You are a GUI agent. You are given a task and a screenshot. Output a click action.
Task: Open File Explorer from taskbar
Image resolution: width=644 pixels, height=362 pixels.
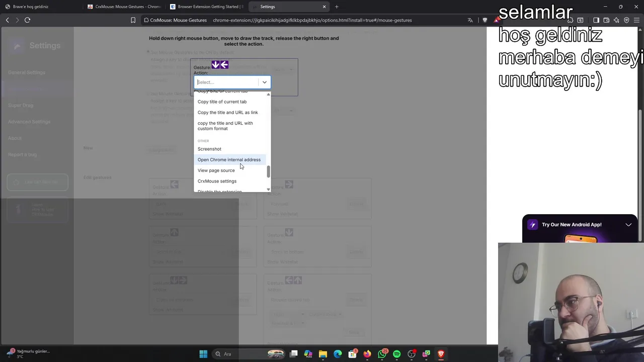coord(323,354)
